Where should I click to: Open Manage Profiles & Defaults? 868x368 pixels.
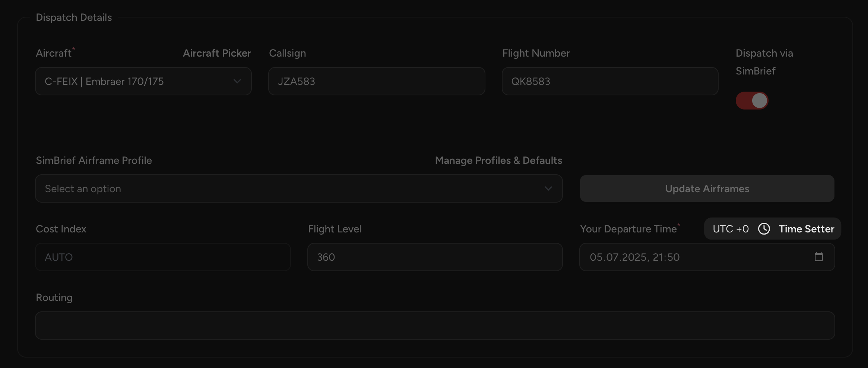click(498, 161)
